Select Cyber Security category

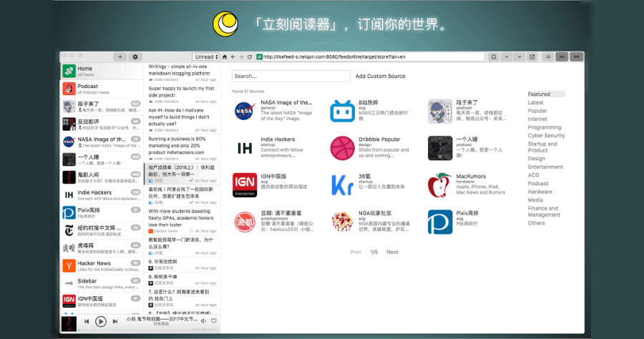pyautogui.click(x=546, y=135)
